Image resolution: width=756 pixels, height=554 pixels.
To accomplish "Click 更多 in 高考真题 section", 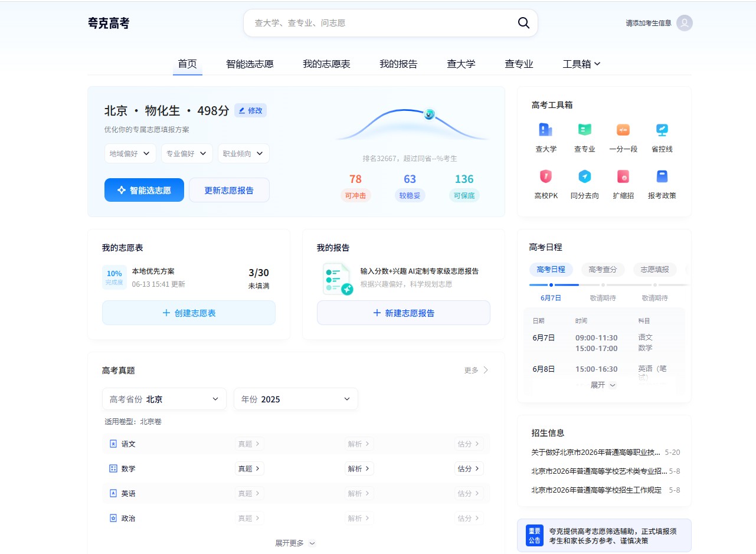I will click(477, 370).
